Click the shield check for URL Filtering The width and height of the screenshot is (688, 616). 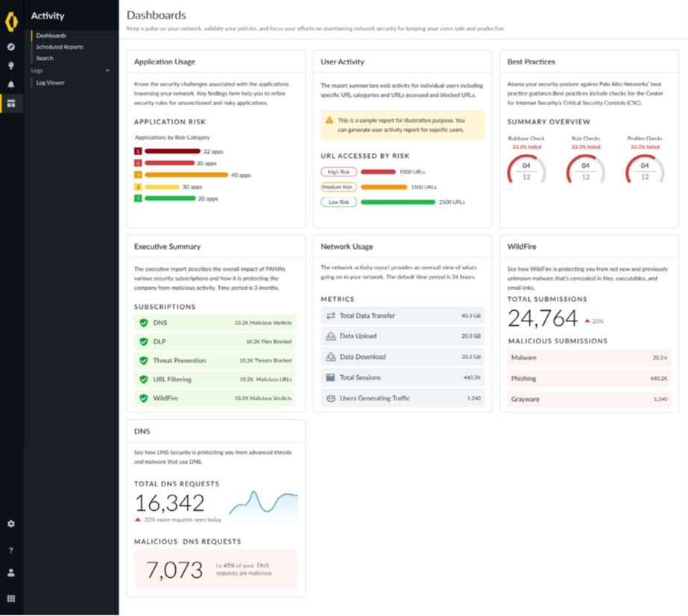tap(144, 380)
